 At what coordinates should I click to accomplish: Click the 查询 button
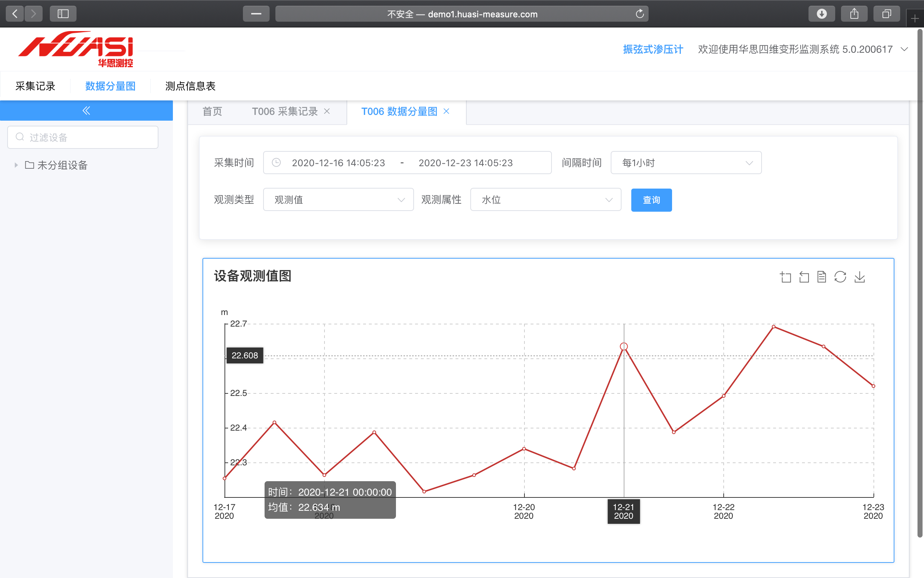(x=651, y=200)
